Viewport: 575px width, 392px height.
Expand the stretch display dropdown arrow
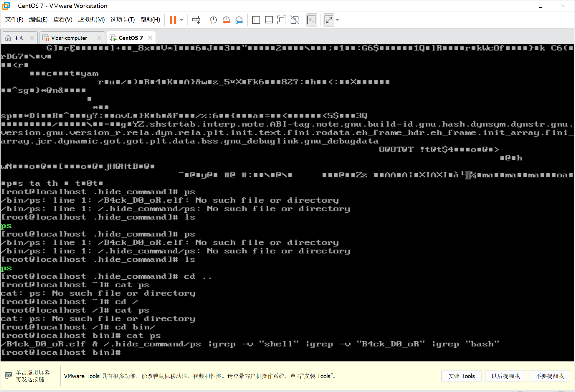click(337, 20)
